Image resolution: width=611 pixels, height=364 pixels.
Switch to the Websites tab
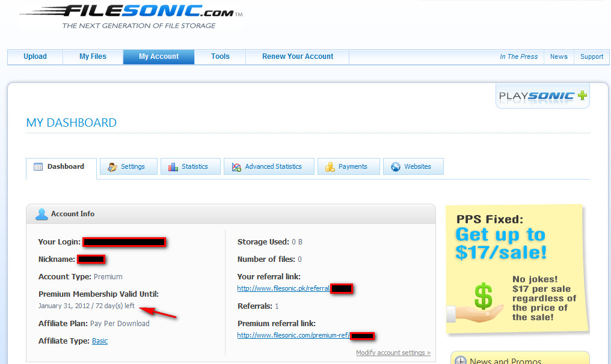click(x=413, y=166)
